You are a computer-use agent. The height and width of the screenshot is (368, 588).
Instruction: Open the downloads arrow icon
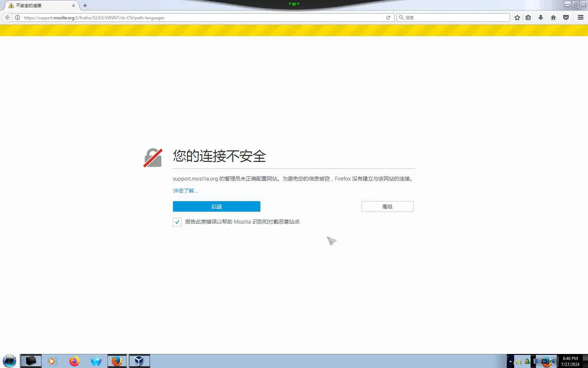(541, 18)
